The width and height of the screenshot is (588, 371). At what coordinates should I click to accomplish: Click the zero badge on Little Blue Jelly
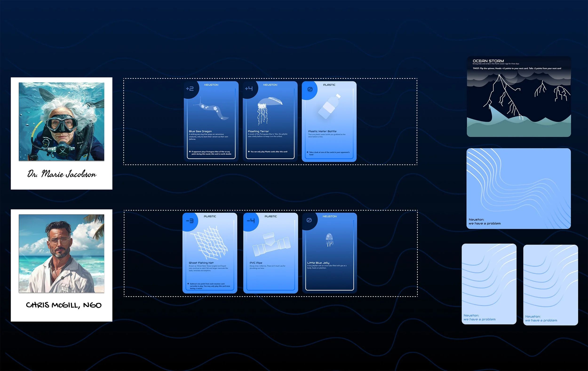[309, 220]
